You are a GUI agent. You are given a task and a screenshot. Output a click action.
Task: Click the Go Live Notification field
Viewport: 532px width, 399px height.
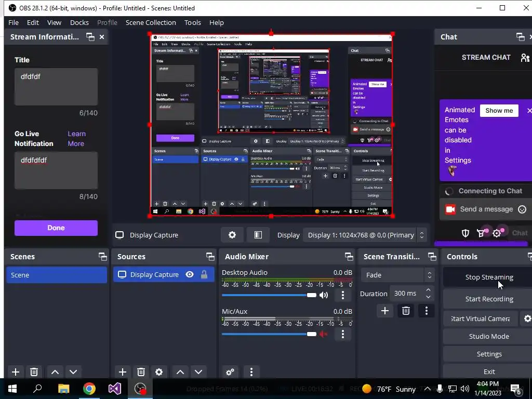[56, 170]
